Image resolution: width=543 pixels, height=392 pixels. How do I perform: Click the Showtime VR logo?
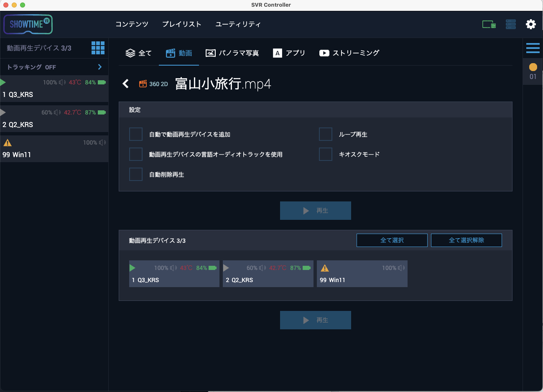coord(28,24)
